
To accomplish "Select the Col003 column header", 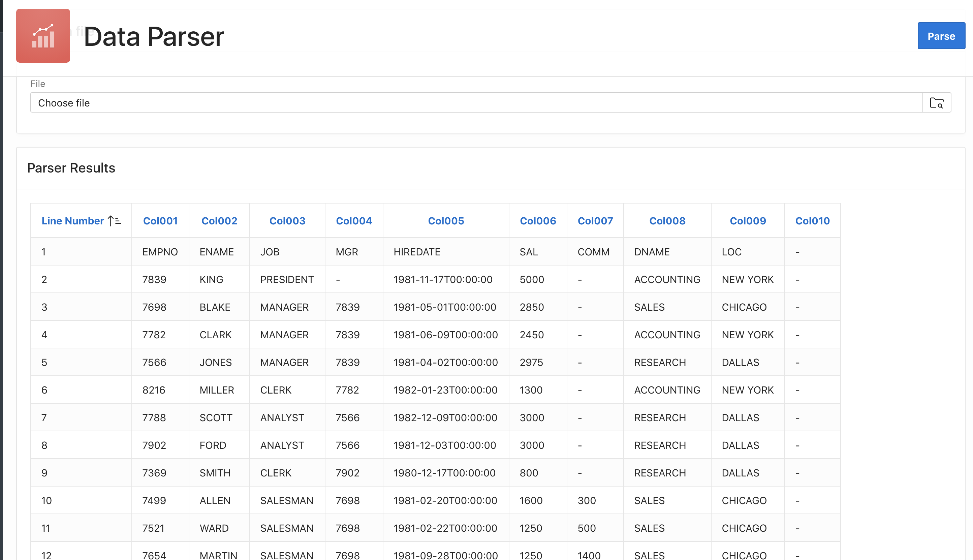I will [287, 221].
